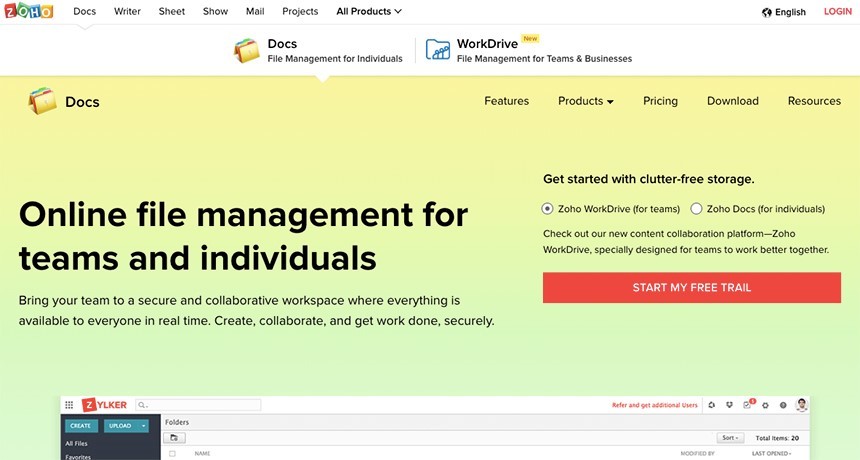The image size is (860, 460).
Task: Click the LOGIN link
Action: click(837, 12)
